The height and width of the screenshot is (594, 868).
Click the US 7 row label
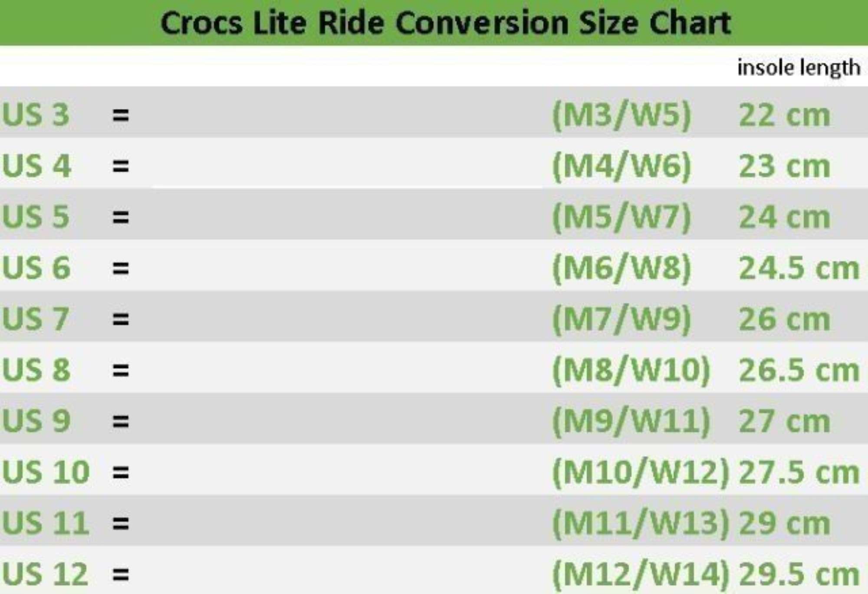point(36,319)
